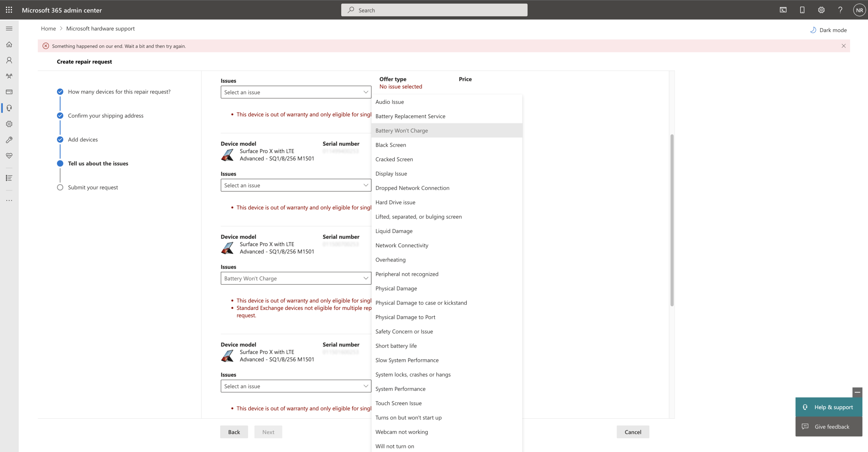Open Teams & groups sidebar icon
This screenshot has height=452, width=868.
click(9, 76)
